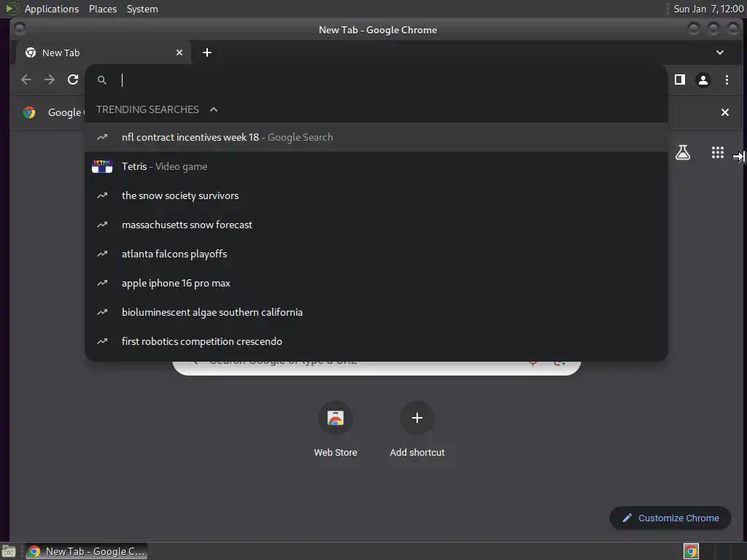Image resolution: width=747 pixels, height=560 pixels.
Task: Collapse the Trending Searches section
Action: (214, 109)
